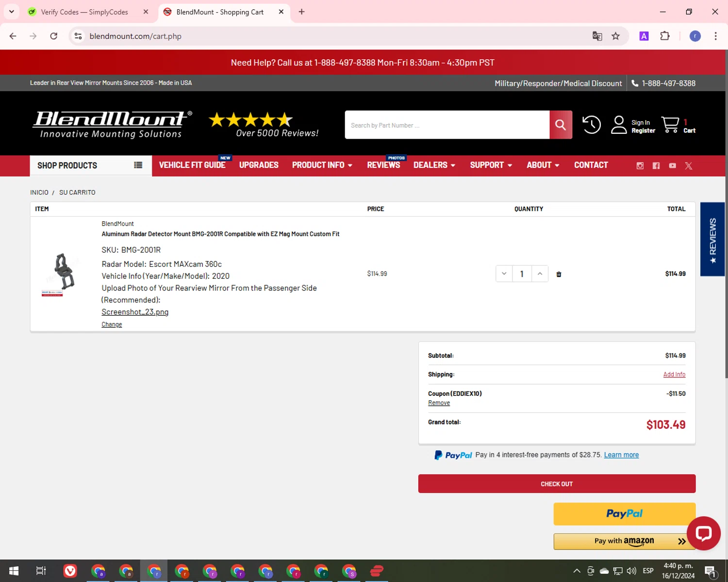Expand Shop Products category list
The image size is (728, 582).
click(91, 165)
